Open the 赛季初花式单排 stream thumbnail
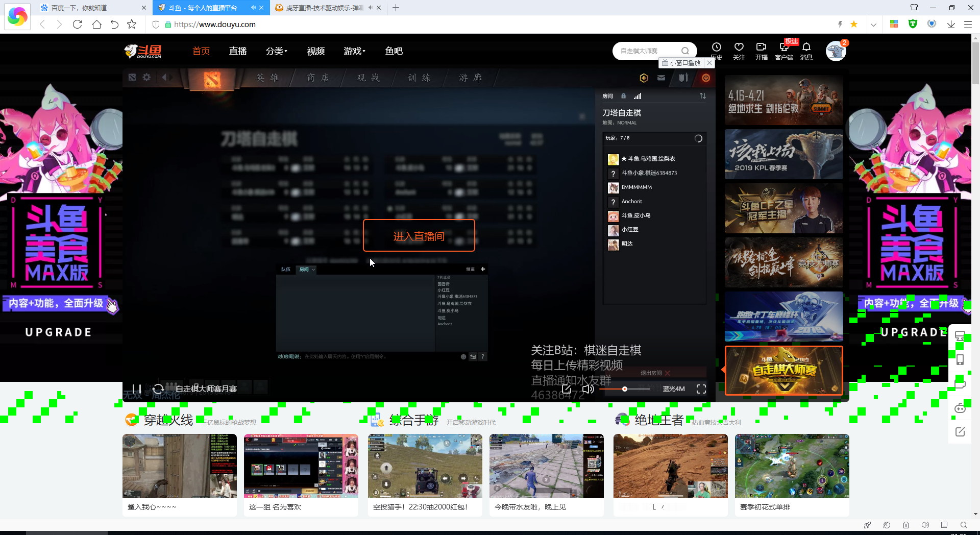This screenshot has height=535, width=980. (792, 466)
